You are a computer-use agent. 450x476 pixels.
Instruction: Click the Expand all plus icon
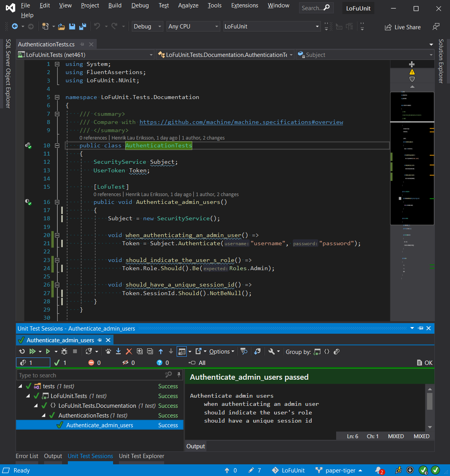tap(140, 351)
